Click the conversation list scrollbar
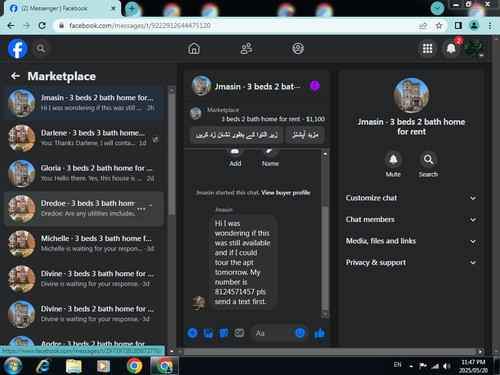 coord(172,153)
